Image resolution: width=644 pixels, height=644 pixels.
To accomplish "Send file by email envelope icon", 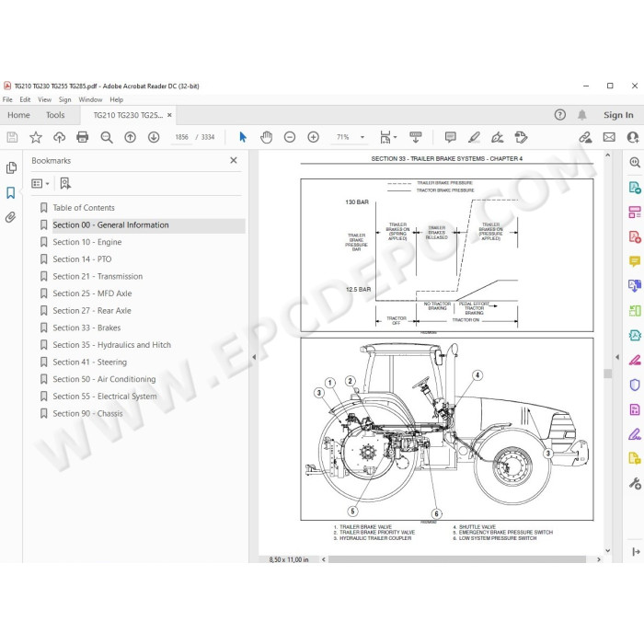I will (609, 137).
